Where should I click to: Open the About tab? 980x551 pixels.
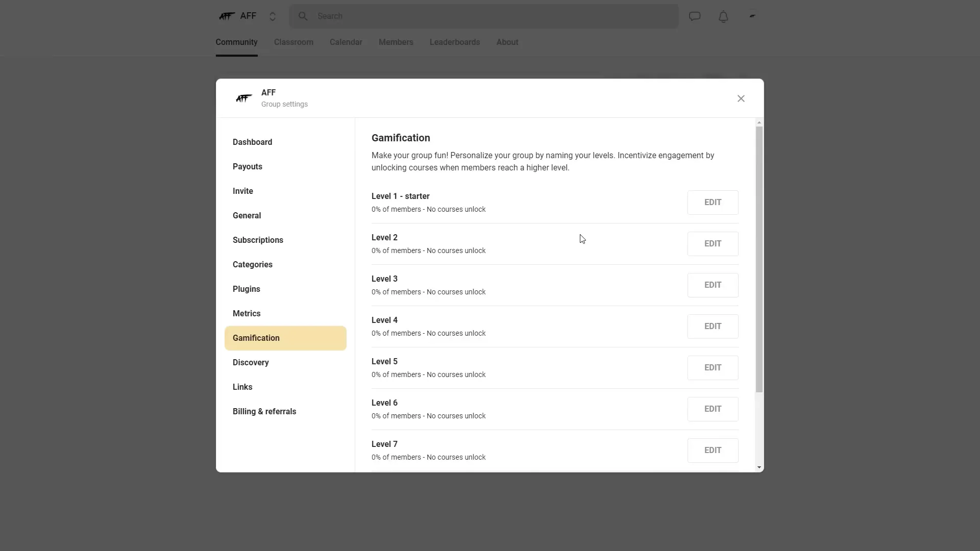tap(507, 42)
